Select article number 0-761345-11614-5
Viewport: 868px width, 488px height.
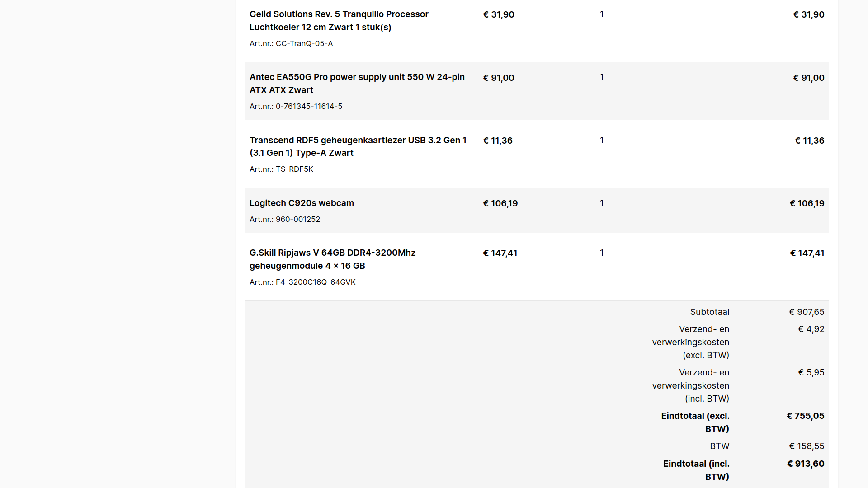[x=309, y=107]
